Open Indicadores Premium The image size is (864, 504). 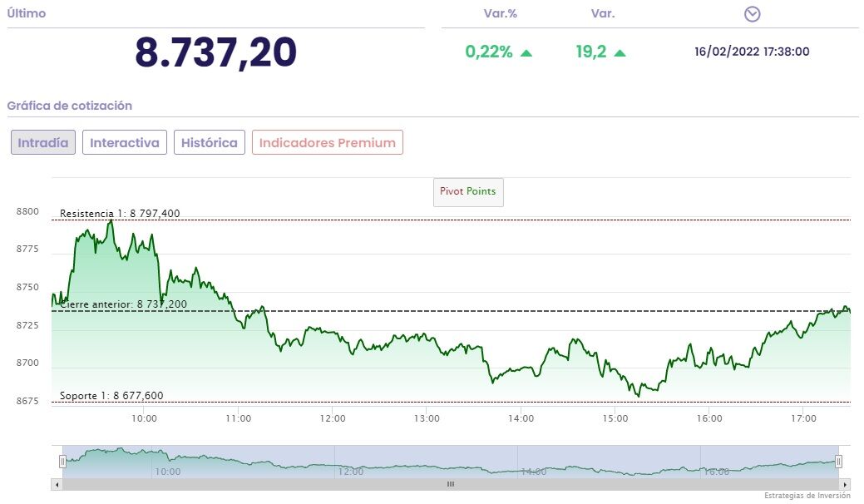click(x=328, y=142)
